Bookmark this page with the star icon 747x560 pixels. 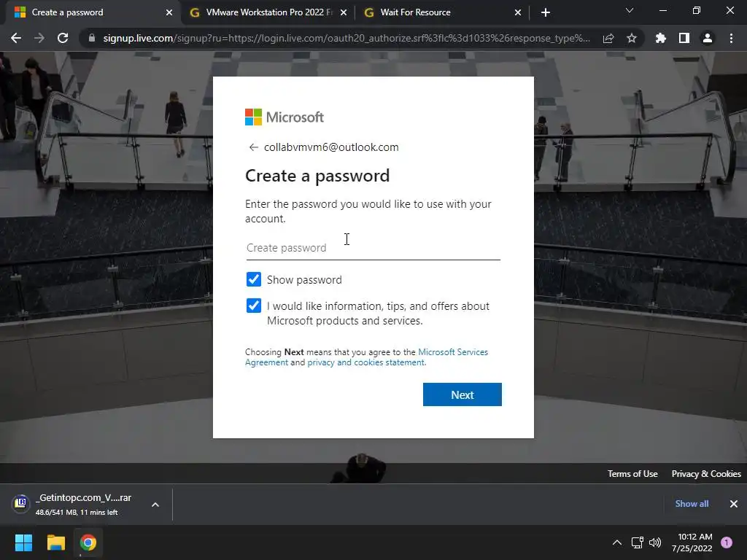[x=632, y=38]
